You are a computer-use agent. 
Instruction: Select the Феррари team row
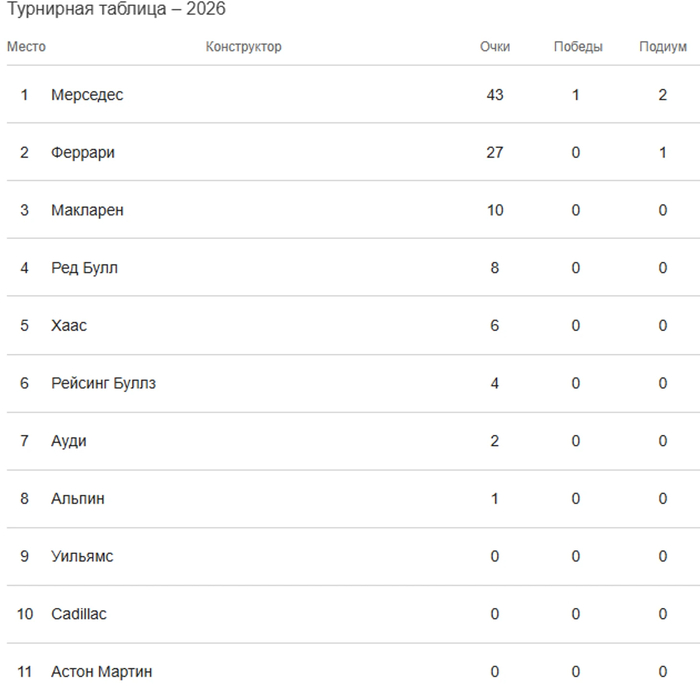pyautogui.click(x=83, y=153)
